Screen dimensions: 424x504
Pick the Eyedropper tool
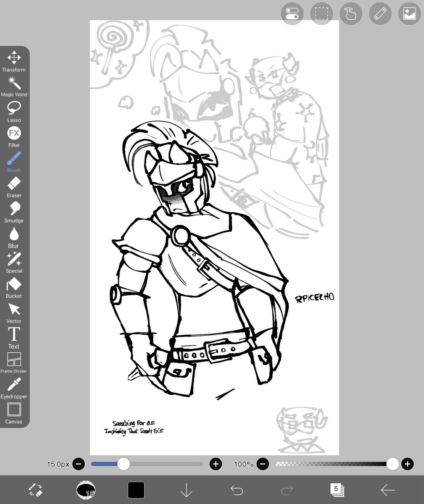[14, 388]
